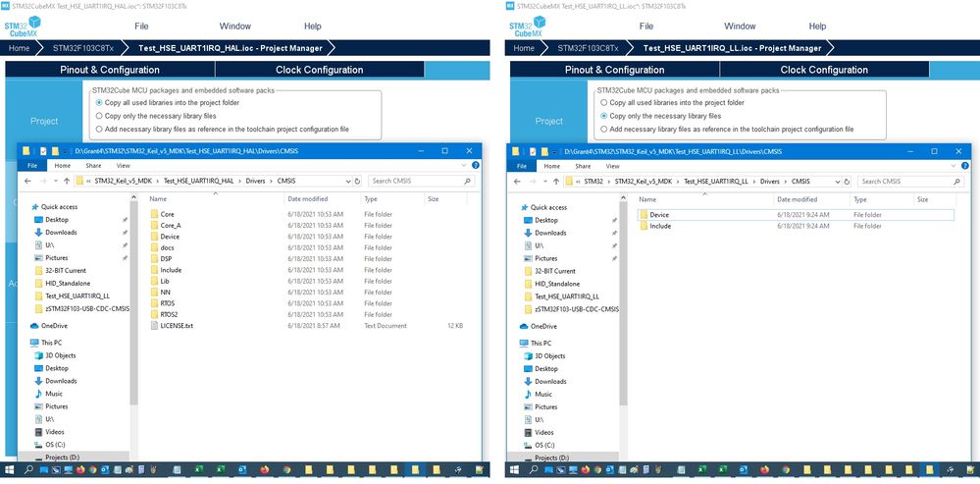This screenshot has height=484, width=980.
Task: Open the Start menu below the HAL window
Action: [10, 469]
